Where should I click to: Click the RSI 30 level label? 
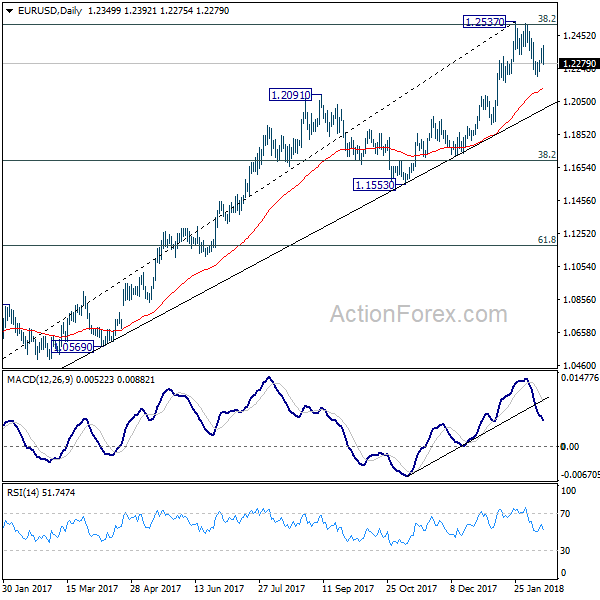coord(565,551)
